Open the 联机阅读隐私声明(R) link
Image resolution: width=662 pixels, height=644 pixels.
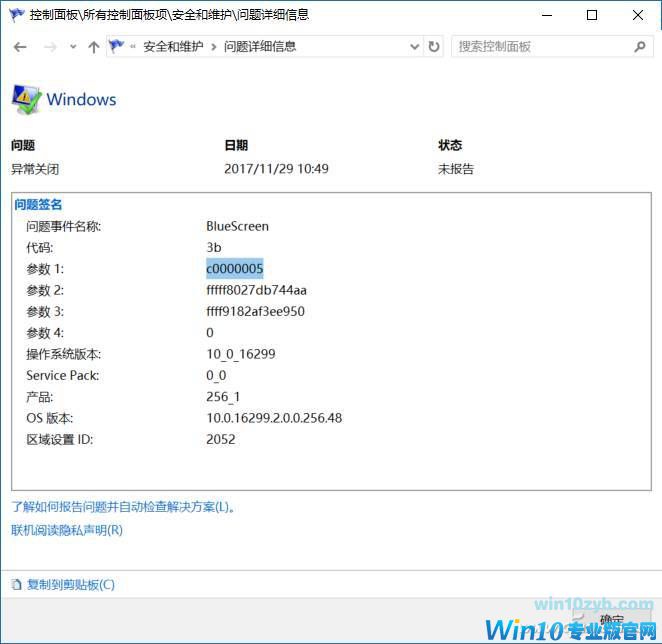point(67,530)
